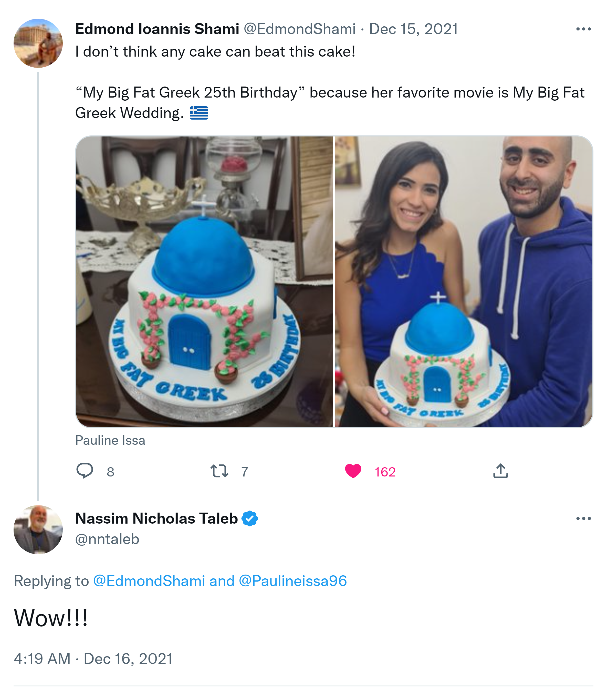Viewport: 607px width, 700px height.
Task: Open more options on Edmond's tweet
Action: pyautogui.click(x=583, y=29)
